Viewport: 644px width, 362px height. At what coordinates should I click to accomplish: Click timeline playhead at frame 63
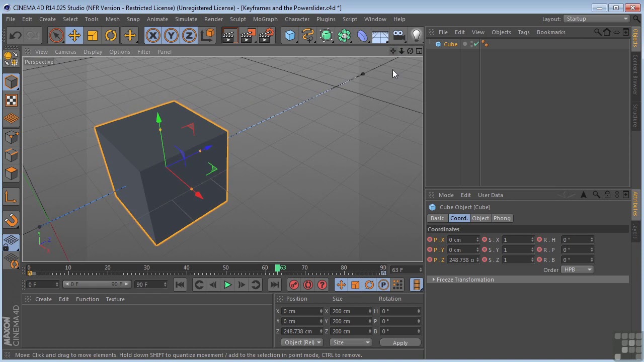[277, 268]
